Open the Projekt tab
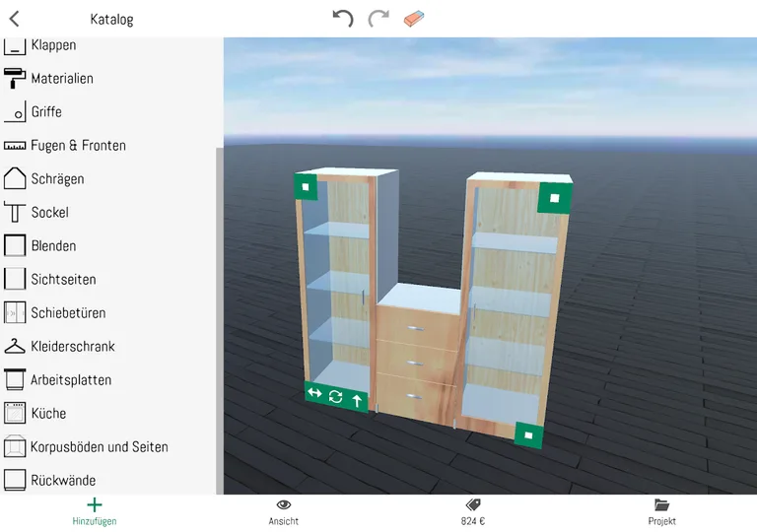This screenshot has width=757, height=532. coord(662,512)
